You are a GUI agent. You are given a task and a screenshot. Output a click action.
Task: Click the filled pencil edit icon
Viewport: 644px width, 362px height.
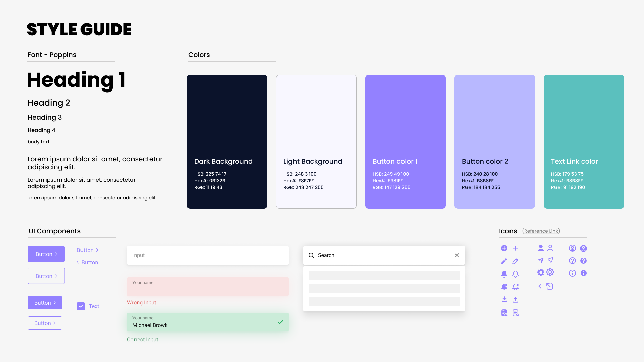(x=504, y=261)
